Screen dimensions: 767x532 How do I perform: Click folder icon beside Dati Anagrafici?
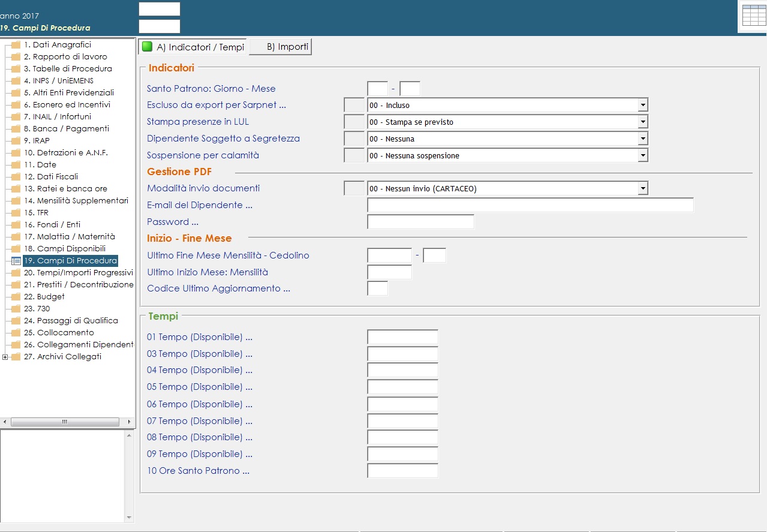(16, 45)
